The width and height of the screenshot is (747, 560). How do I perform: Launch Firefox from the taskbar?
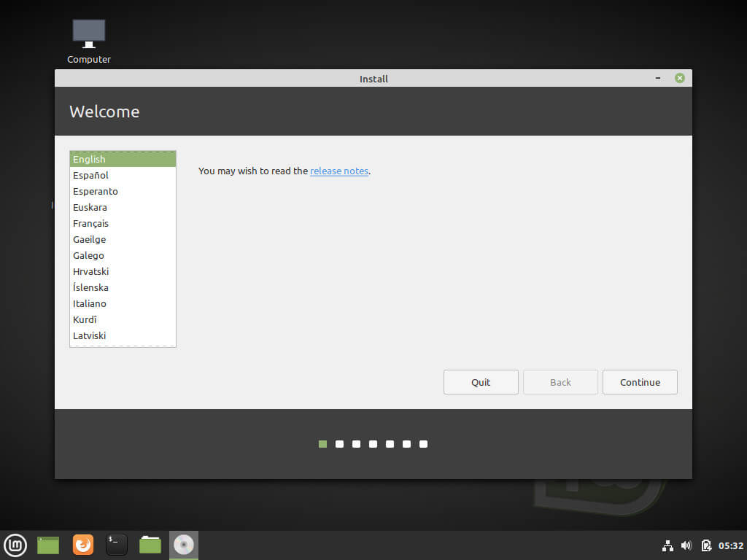pyautogui.click(x=83, y=545)
